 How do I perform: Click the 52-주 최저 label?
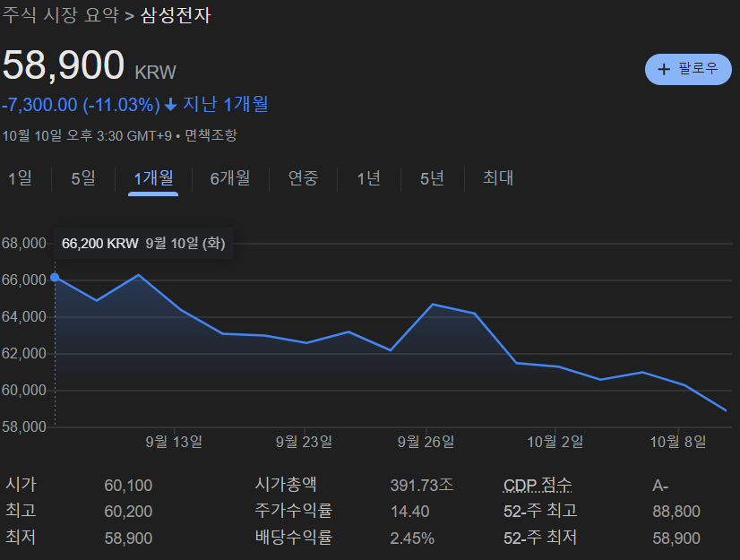[540, 538]
